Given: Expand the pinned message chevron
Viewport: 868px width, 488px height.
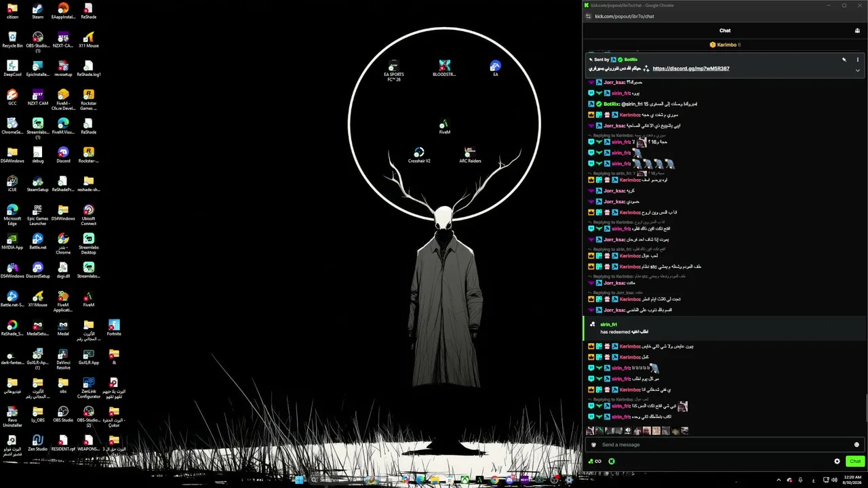Looking at the screenshot, I should (857, 70).
